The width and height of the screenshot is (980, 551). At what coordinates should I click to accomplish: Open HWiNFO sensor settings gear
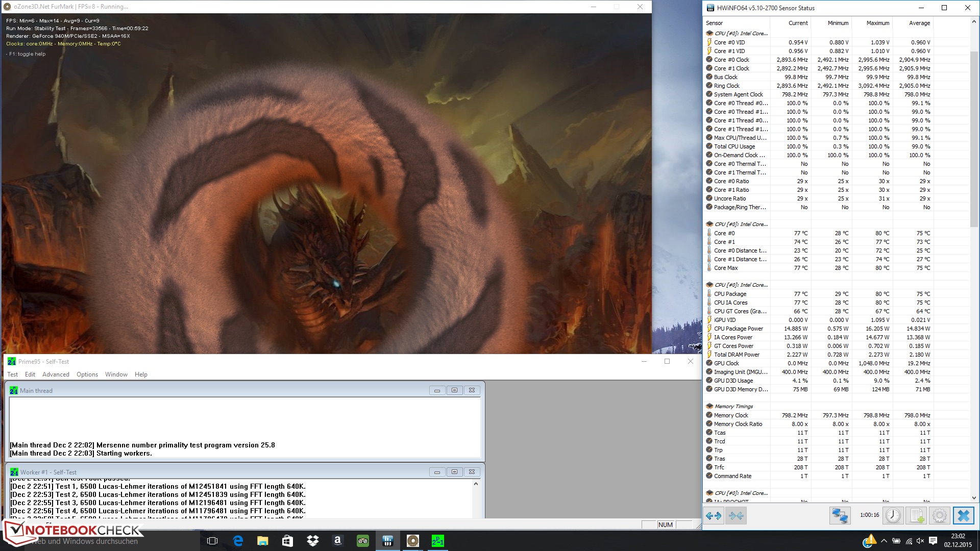click(x=940, y=516)
